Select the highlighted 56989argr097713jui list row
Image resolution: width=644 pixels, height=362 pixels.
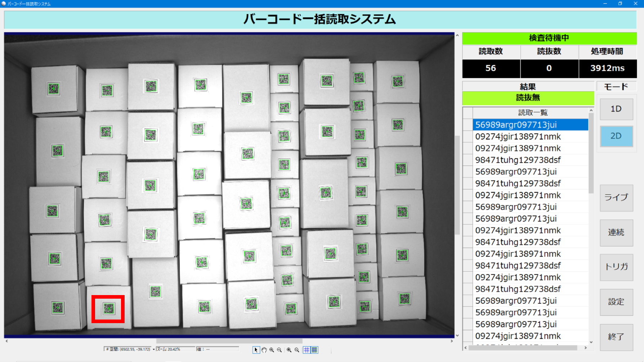pos(530,125)
